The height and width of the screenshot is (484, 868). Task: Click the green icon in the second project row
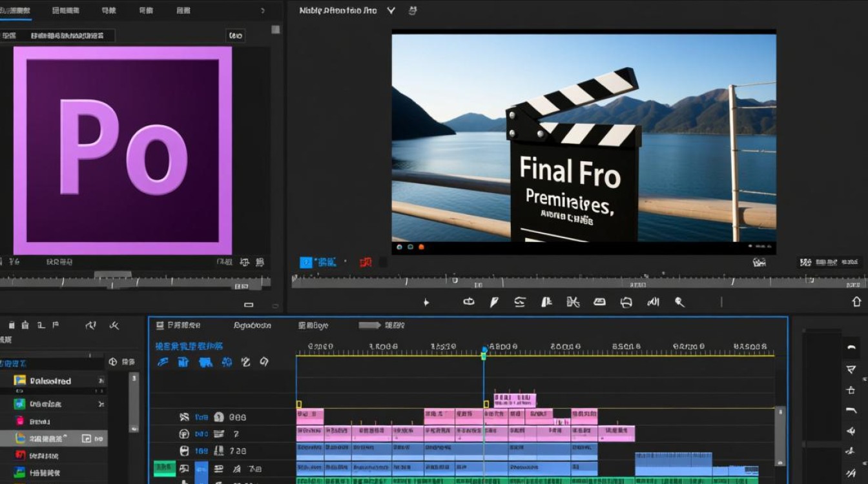[20, 404]
